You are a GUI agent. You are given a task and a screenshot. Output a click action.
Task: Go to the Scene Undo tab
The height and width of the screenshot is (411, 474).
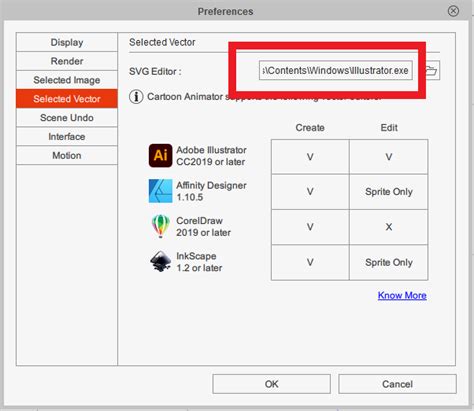[x=67, y=118]
